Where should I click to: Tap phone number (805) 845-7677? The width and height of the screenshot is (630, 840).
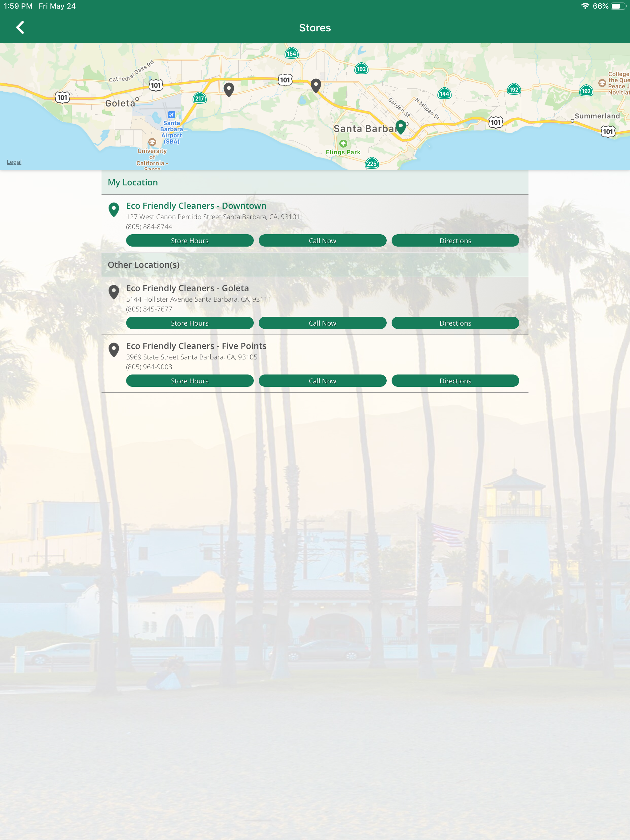coord(149,309)
